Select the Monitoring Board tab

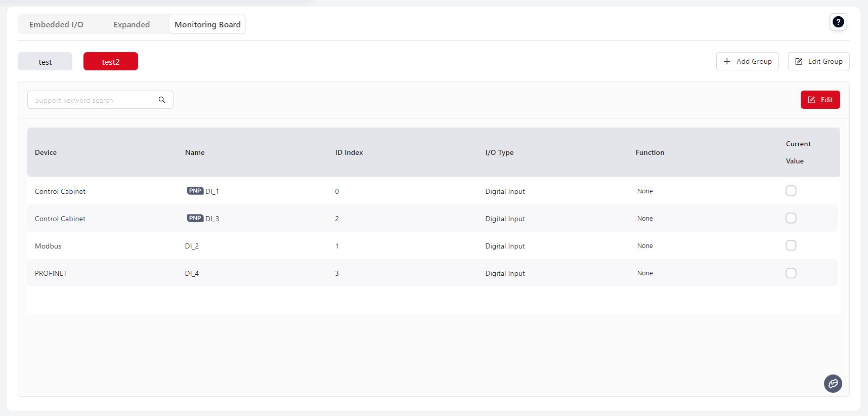point(207,24)
